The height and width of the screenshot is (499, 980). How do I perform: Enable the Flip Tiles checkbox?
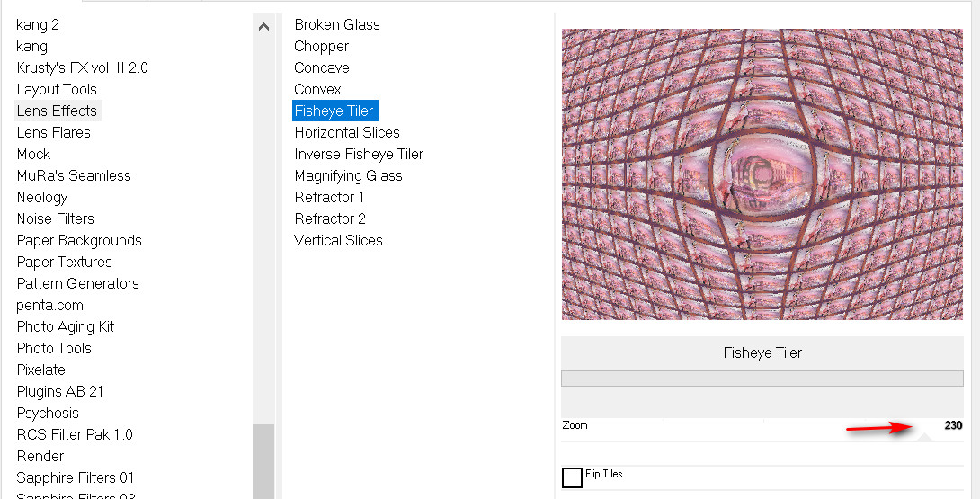[572, 477]
